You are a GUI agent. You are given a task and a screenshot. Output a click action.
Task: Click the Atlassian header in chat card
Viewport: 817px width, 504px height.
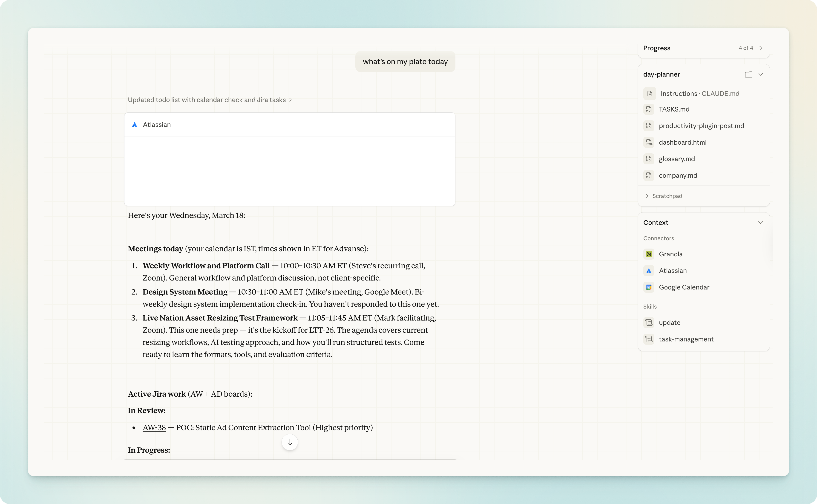point(157,124)
